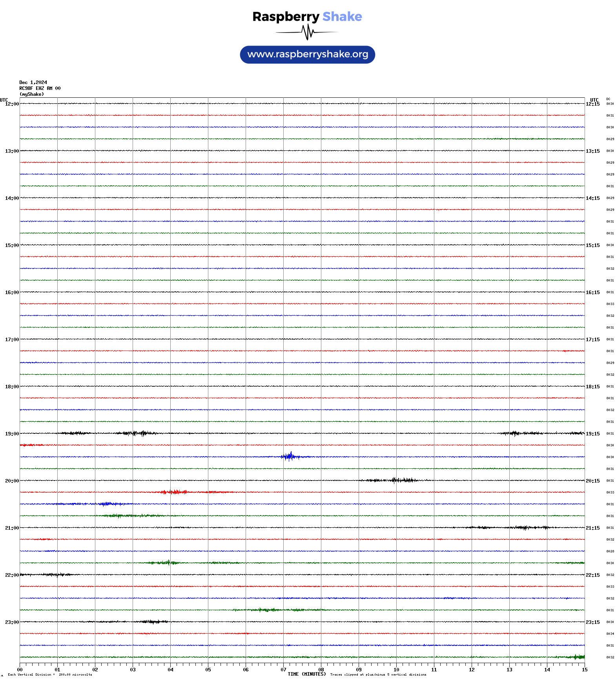Click the Raspberry Shake logo title

pos(307,16)
